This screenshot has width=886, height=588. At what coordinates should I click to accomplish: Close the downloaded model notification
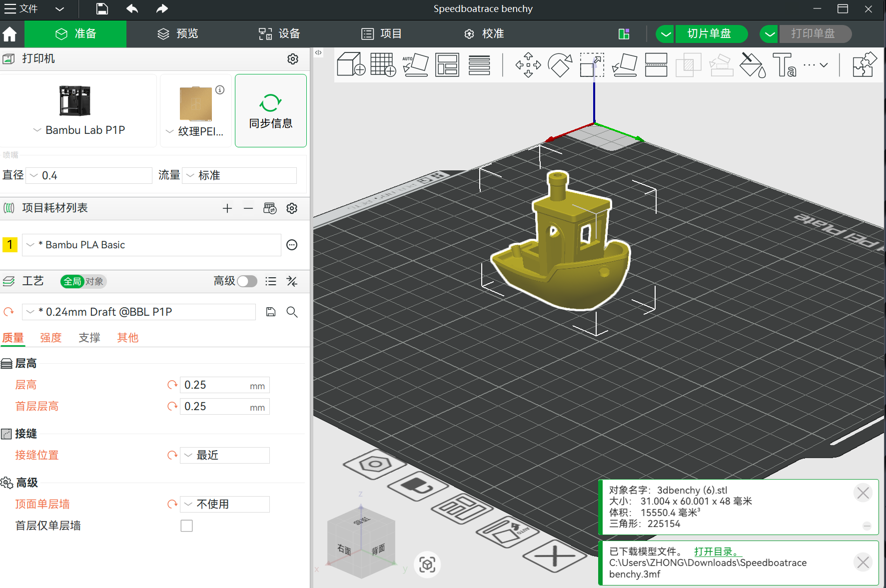pyautogui.click(x=863, y=563)
